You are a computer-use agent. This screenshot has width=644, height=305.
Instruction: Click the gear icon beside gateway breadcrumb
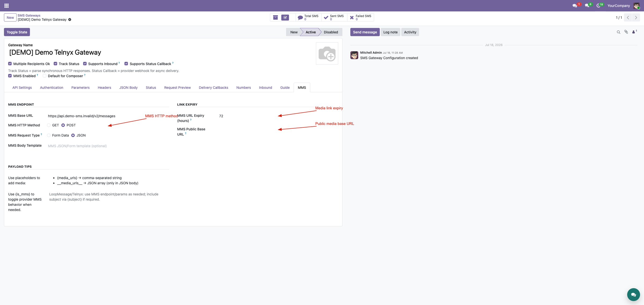tap(70, 20)
